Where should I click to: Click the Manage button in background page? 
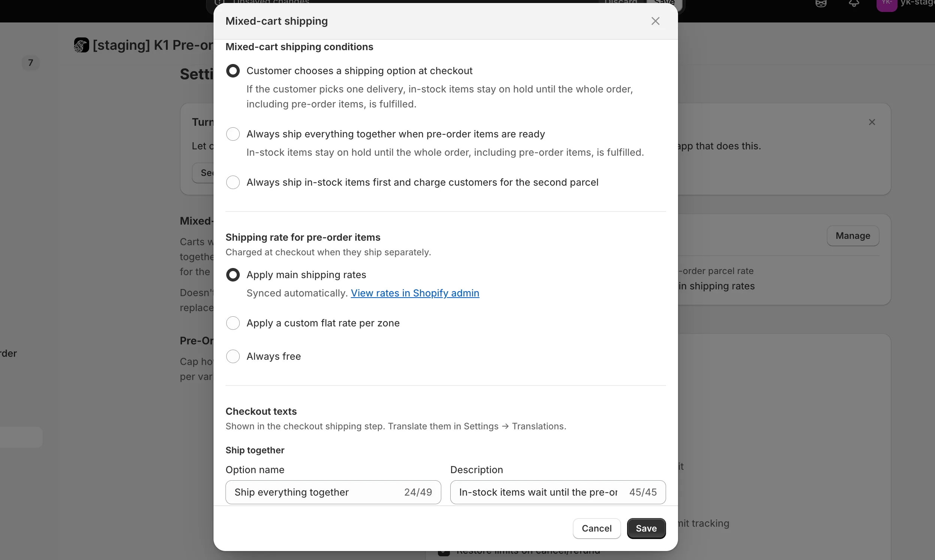point(853,236)
